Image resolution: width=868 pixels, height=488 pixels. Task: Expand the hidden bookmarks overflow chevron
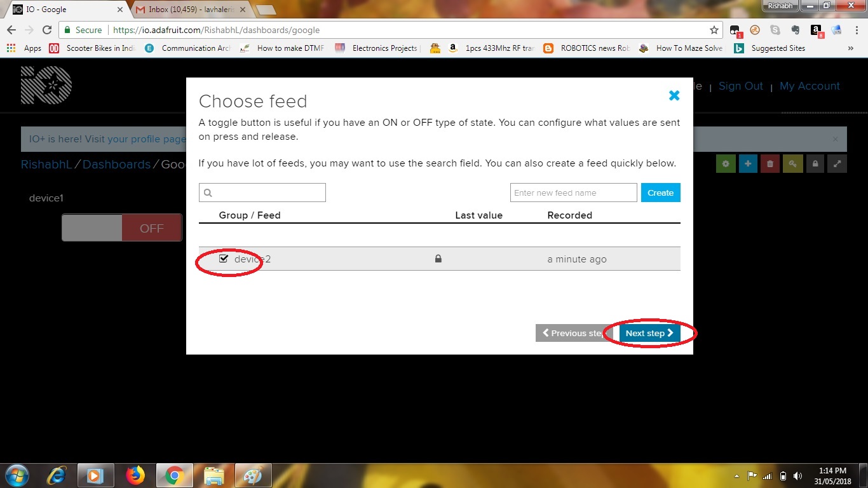pos(851,48)
